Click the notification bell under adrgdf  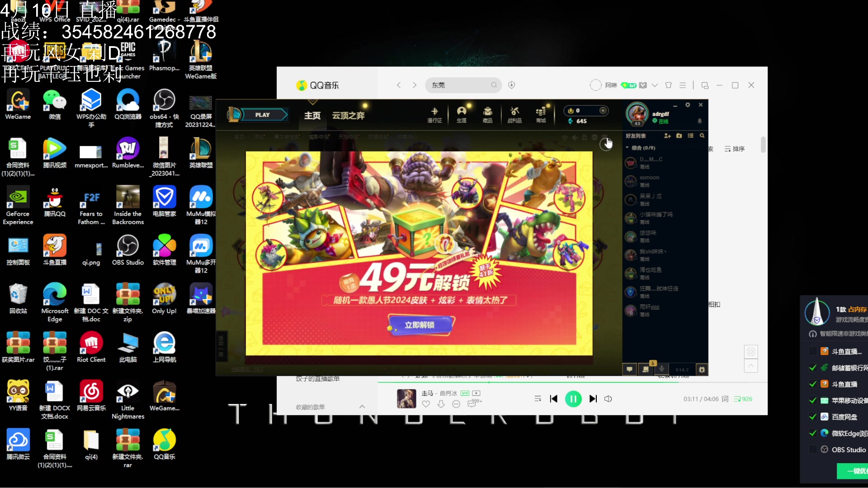pyautogui.click(x=700, y=121)
